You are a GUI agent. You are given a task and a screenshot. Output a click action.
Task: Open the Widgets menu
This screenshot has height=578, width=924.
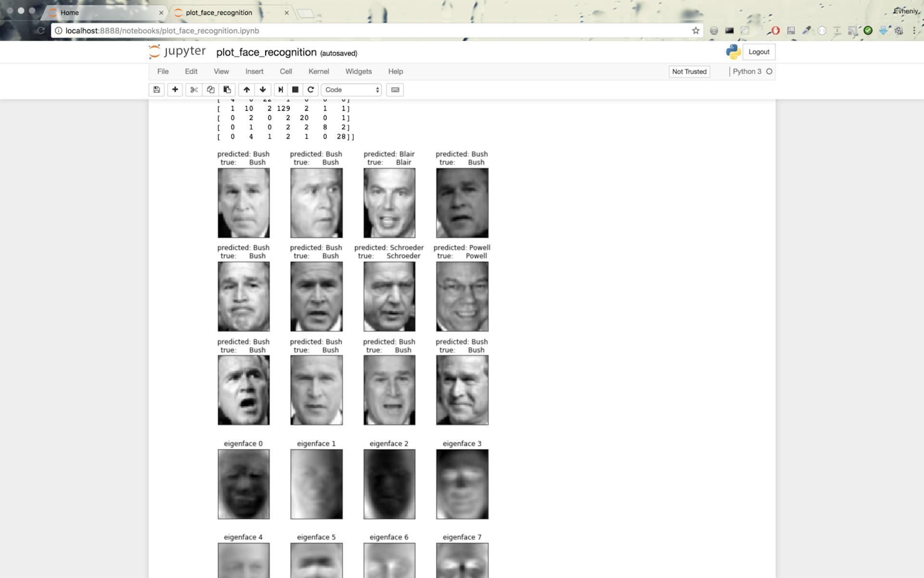click(359, 71)
